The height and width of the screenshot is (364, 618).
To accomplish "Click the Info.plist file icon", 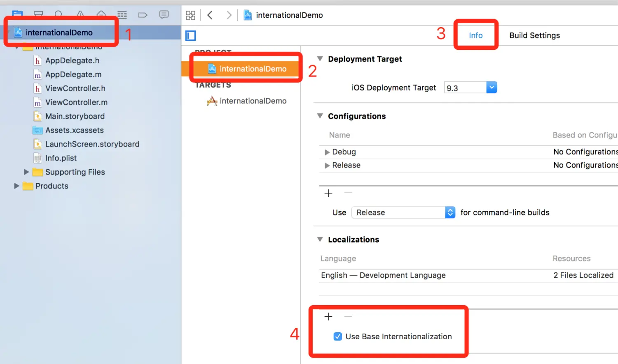I will (x=37, y=158).
